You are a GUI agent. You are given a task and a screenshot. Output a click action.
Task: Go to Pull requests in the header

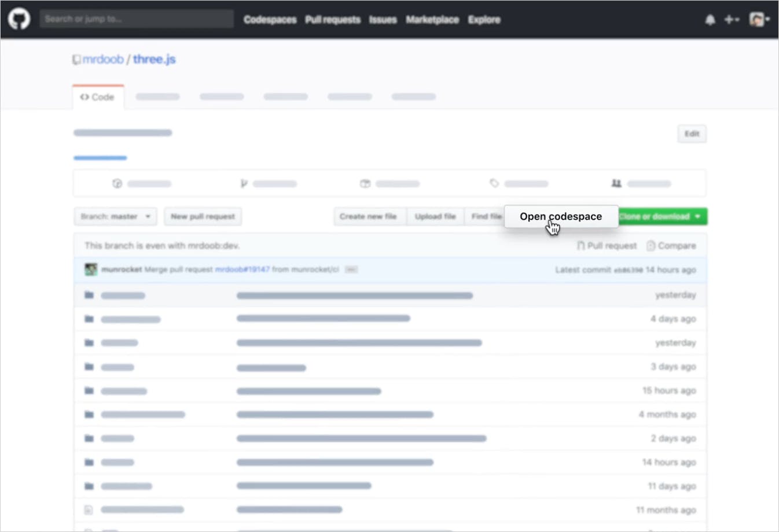click(333, 20)
